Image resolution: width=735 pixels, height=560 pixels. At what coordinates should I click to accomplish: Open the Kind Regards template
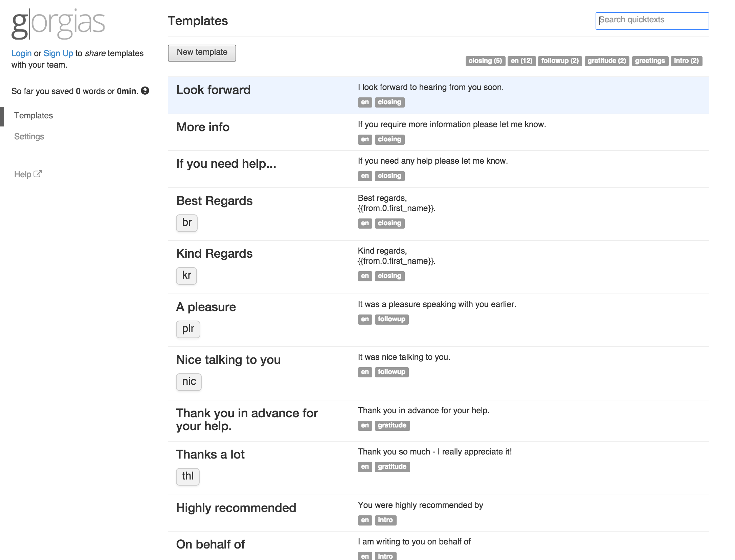point(214,254)
